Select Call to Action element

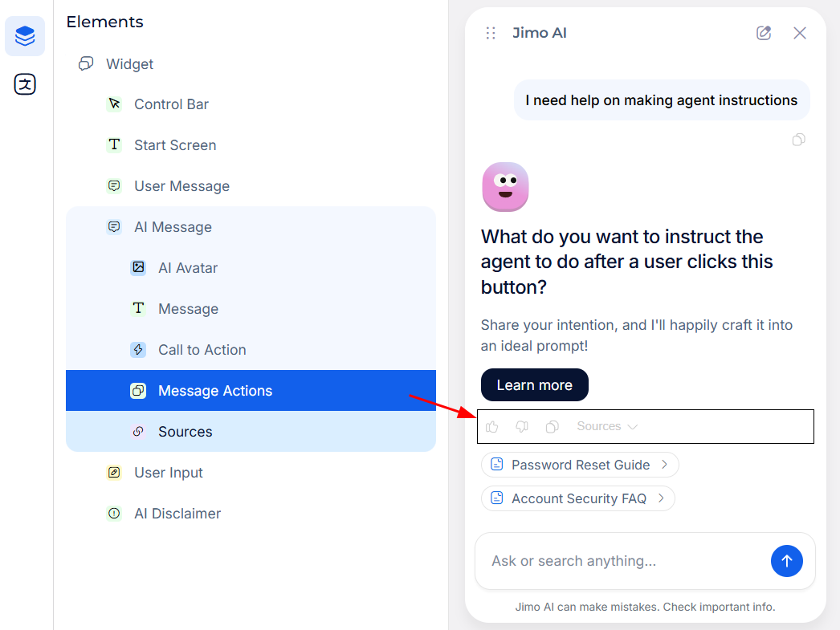[202, 350]
